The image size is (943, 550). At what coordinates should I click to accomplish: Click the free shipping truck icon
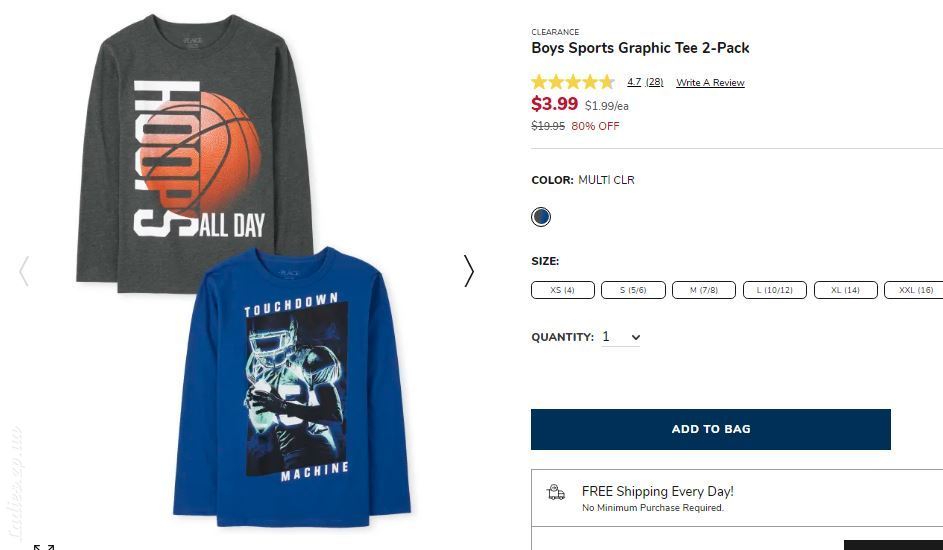coord(556,492)
